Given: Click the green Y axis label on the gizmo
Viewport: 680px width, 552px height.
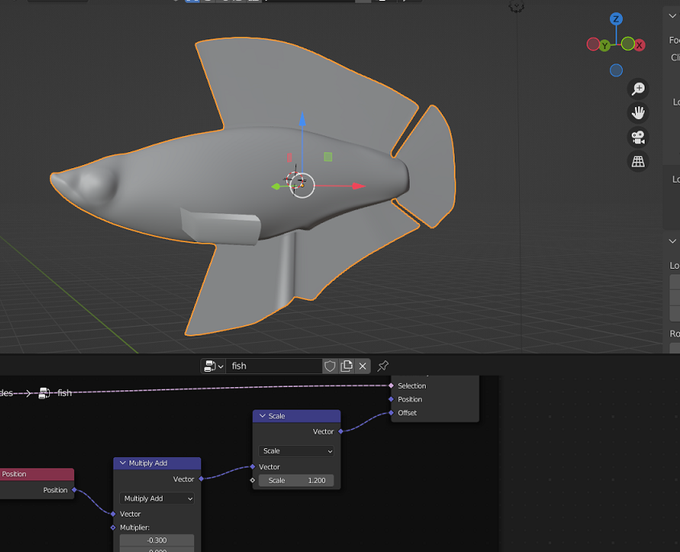Looking at the screenshot, I should (x=604, y=45).
